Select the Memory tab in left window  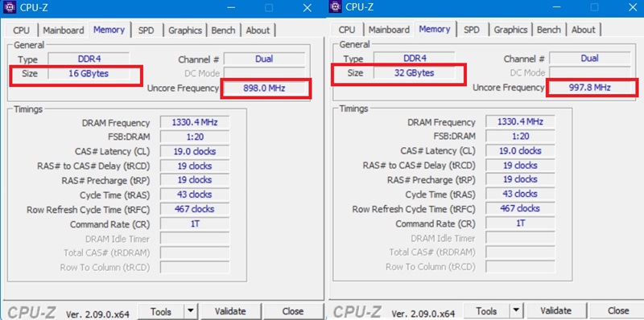pyautogui.click(x=109, y=30)
